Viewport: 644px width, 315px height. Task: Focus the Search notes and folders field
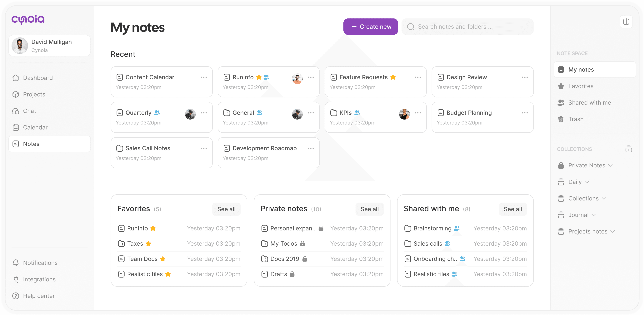[x=467, y=27]
